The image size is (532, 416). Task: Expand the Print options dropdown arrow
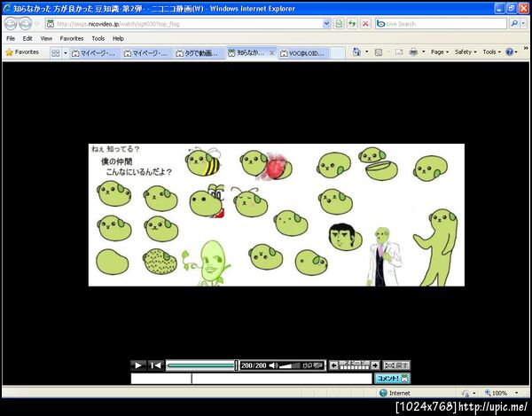point(424,52)
